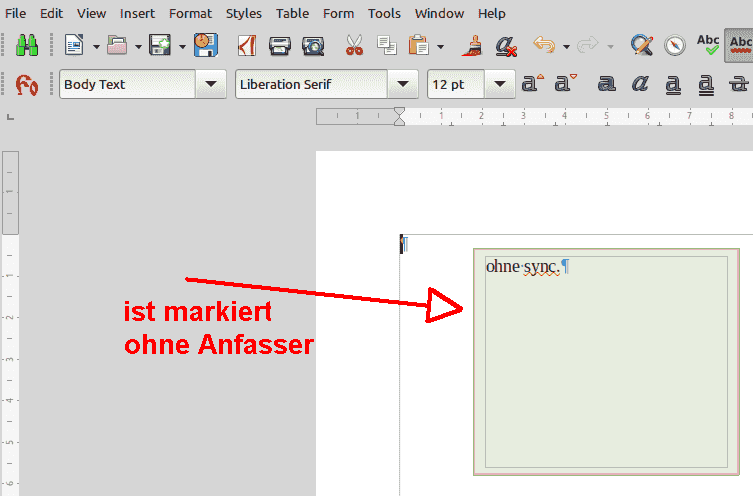The image size is (753, 496).
Task: Select the Clone Formatting paintbrush
Action: (473, 45)
